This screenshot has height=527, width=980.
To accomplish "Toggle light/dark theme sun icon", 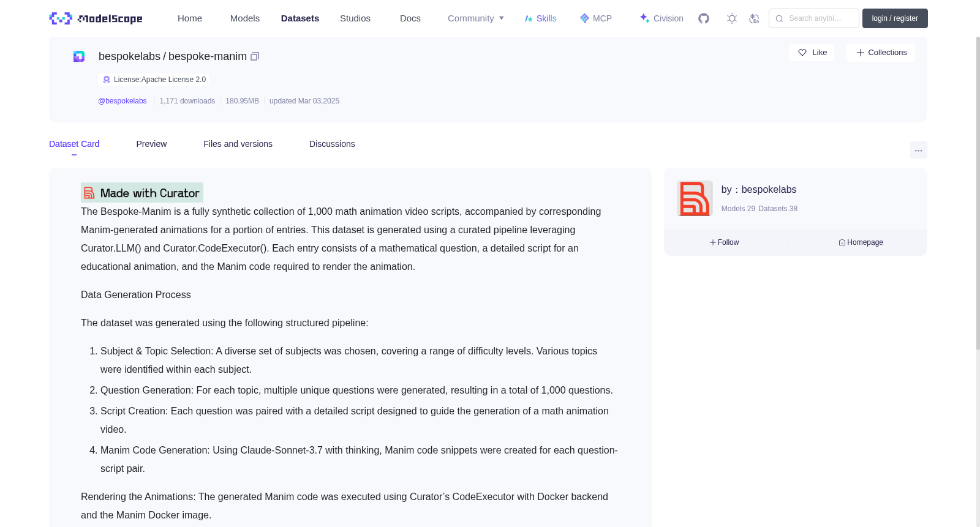I will pos(732,18).
